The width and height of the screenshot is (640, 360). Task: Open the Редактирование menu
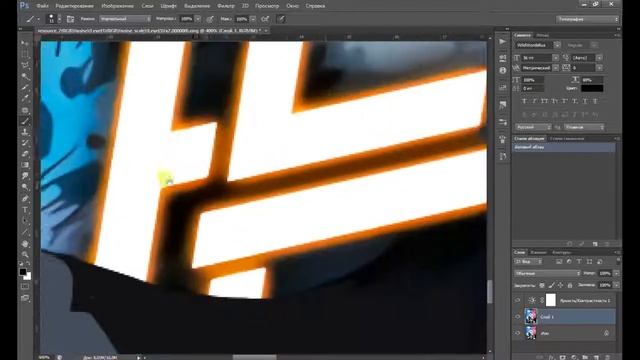pos(74,6)
